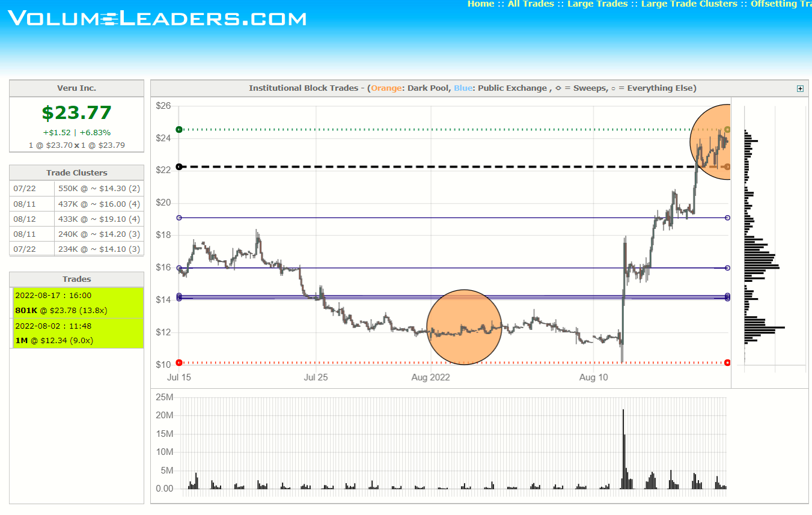The height and width of the screenshot is (515, 812).
Task: Click the $23.77 current price
Action: click(77, 113)
